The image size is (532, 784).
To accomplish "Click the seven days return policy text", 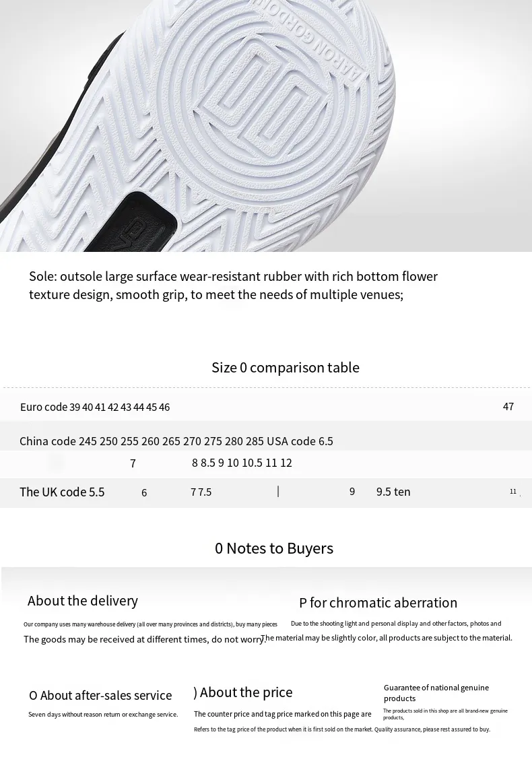I will pos(103,715).
